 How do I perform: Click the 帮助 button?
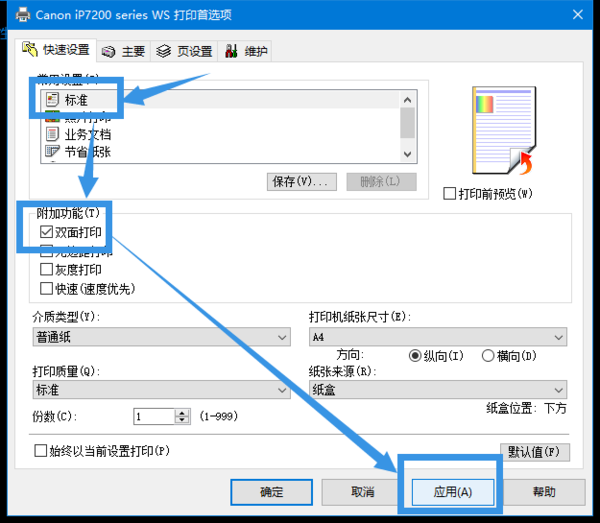544,492
